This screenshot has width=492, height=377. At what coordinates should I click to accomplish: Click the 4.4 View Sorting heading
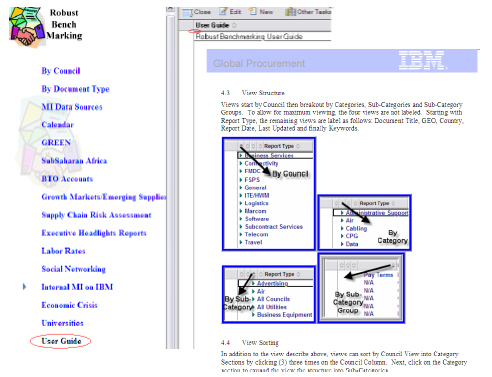point(249,342)
